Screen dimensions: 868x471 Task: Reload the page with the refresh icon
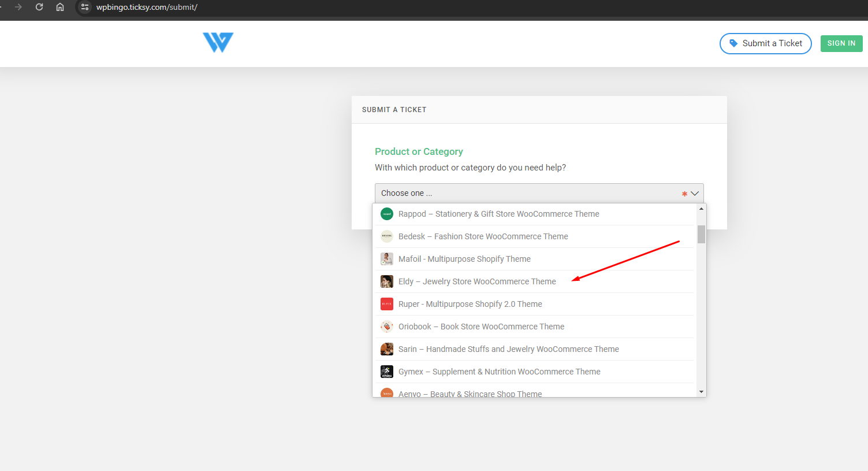click(x=39, y=7)
